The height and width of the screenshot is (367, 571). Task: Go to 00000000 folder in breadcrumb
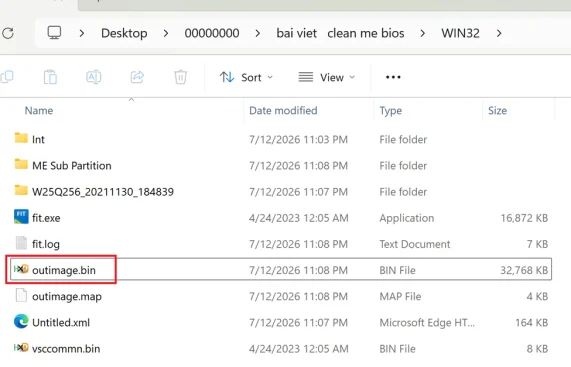212,33
